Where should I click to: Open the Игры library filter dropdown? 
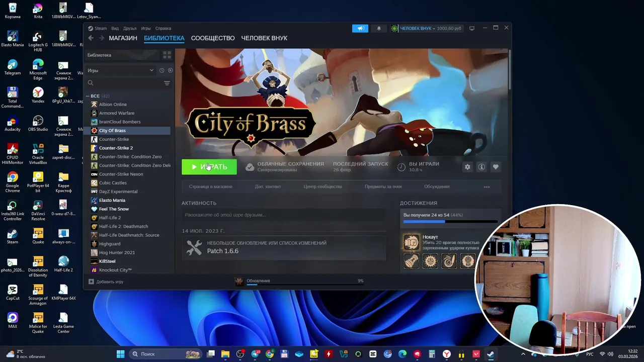[121, 70]
